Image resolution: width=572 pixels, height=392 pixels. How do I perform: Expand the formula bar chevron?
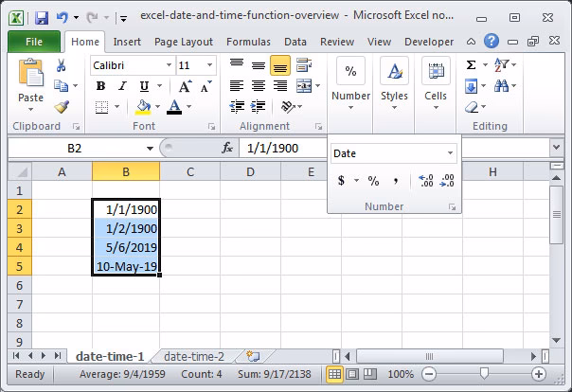tap(556, 148)
